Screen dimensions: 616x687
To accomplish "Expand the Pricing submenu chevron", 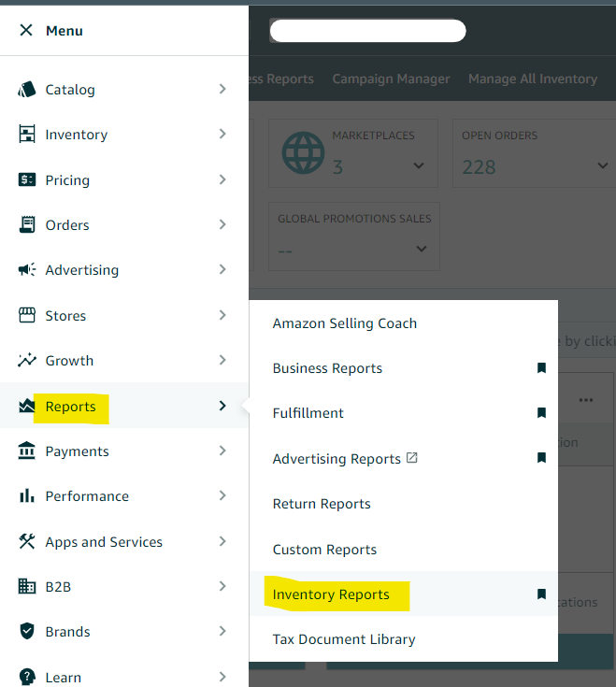I will point(222,179).
